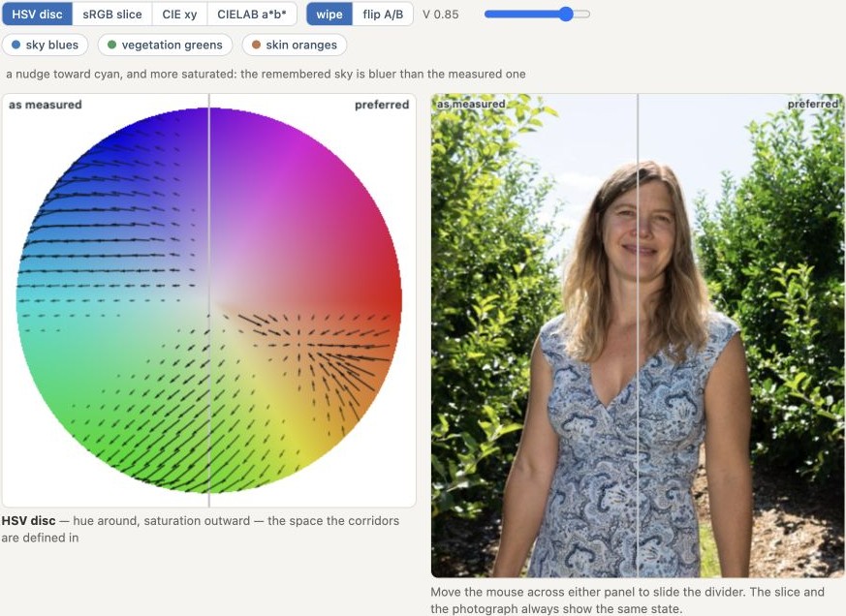Click the green dot in vegetation greens

point(111,45)
